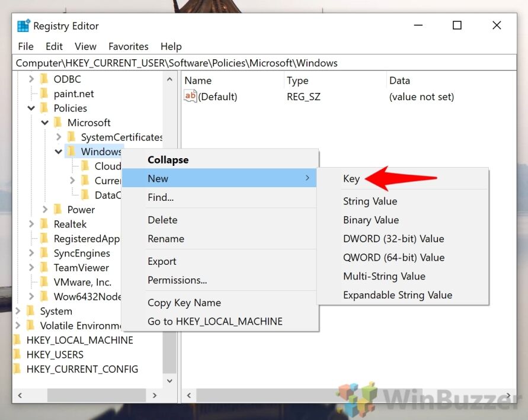Image resolution: width=528 pixels, height=420 pixels.
Task: Select the HKEY_LOCAL_MACHINE tree item
Action: coord(80,339)
